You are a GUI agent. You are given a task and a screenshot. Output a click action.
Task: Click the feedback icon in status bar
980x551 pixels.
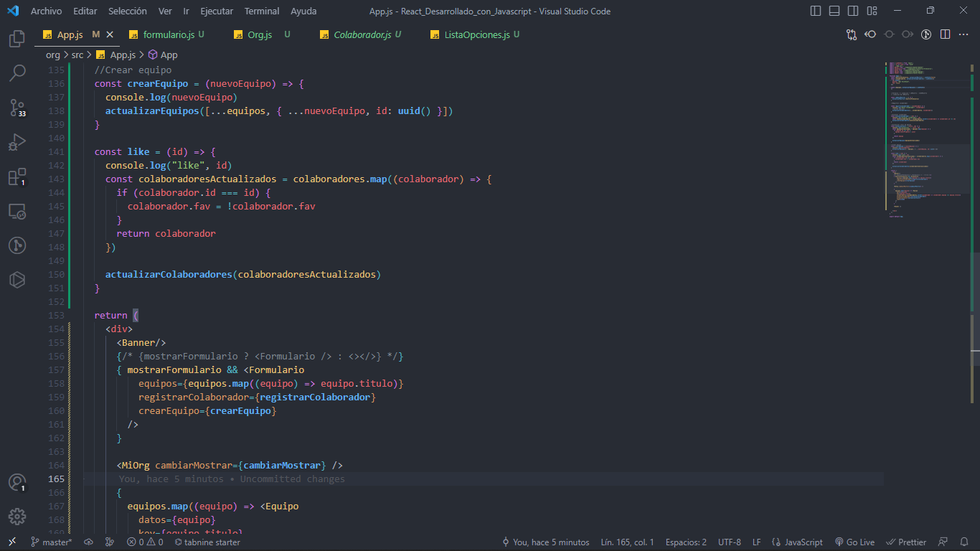point(943,542)
